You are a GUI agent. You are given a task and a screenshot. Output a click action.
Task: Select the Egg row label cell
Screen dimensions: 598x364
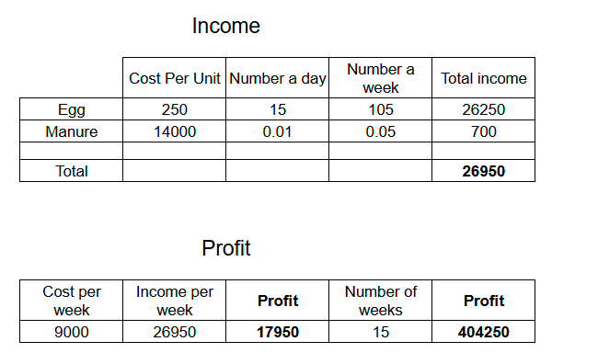tap(72, 109)
